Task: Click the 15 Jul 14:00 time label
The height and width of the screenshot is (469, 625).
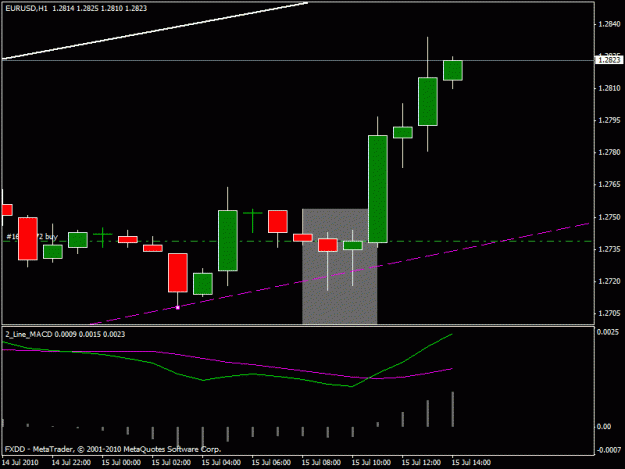Action: click(x=471, y=463)
